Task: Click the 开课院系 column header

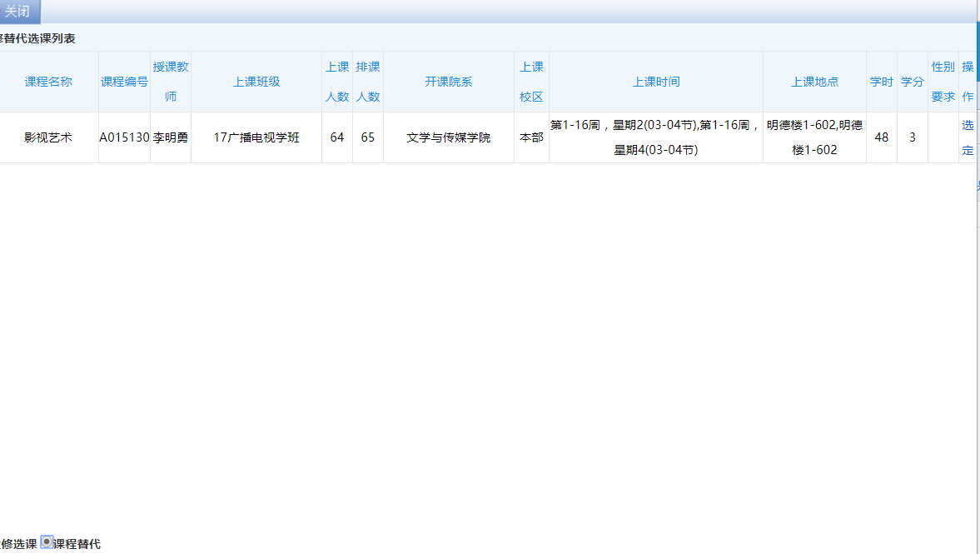Action: [x=449, y=82]
